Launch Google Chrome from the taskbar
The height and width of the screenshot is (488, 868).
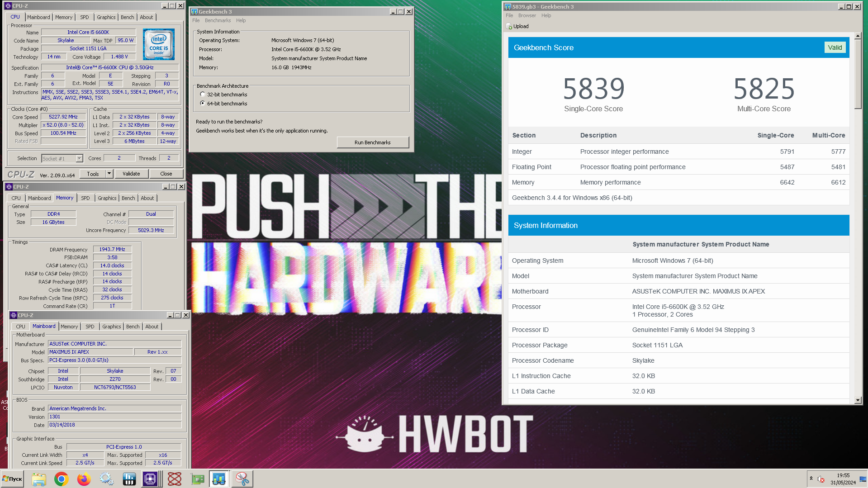(62, 479)
